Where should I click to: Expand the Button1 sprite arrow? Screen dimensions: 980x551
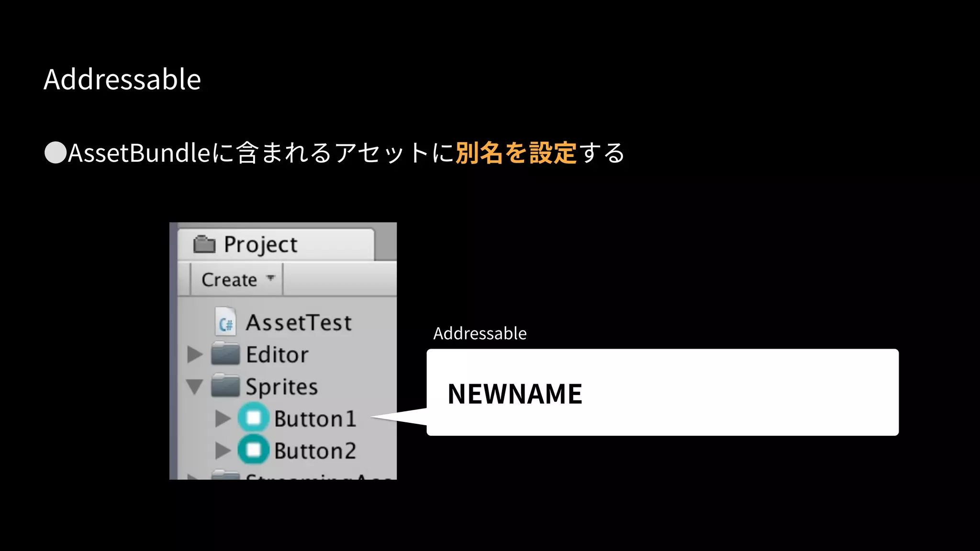[x=223, y=419]
